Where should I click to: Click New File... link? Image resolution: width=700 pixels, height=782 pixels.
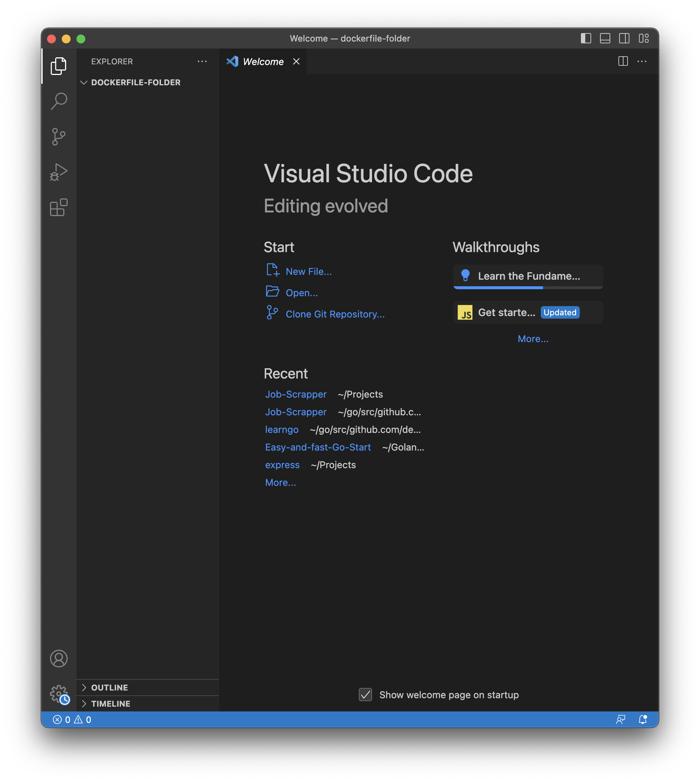[x=308, y=272]
